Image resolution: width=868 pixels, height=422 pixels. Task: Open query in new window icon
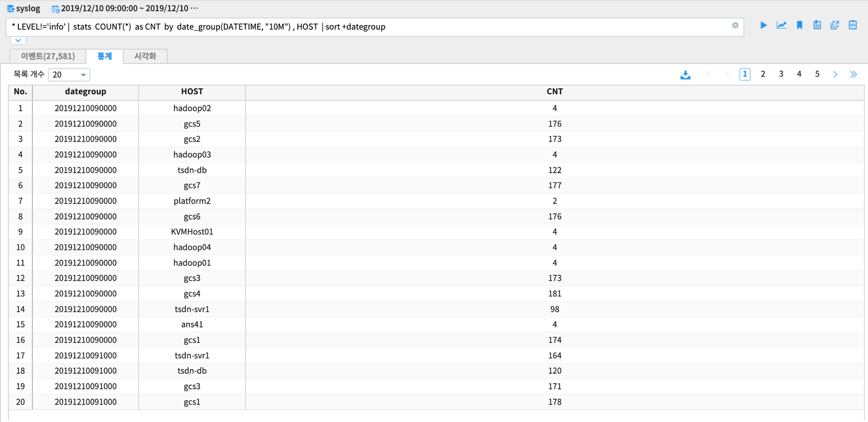click(x=835, y=25)
